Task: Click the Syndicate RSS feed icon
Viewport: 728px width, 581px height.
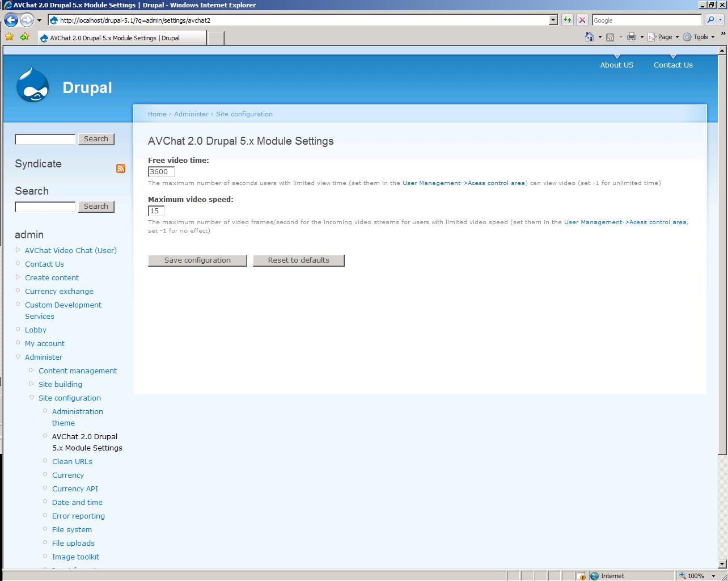Action: pyautogui.click(x=121, y=169)
